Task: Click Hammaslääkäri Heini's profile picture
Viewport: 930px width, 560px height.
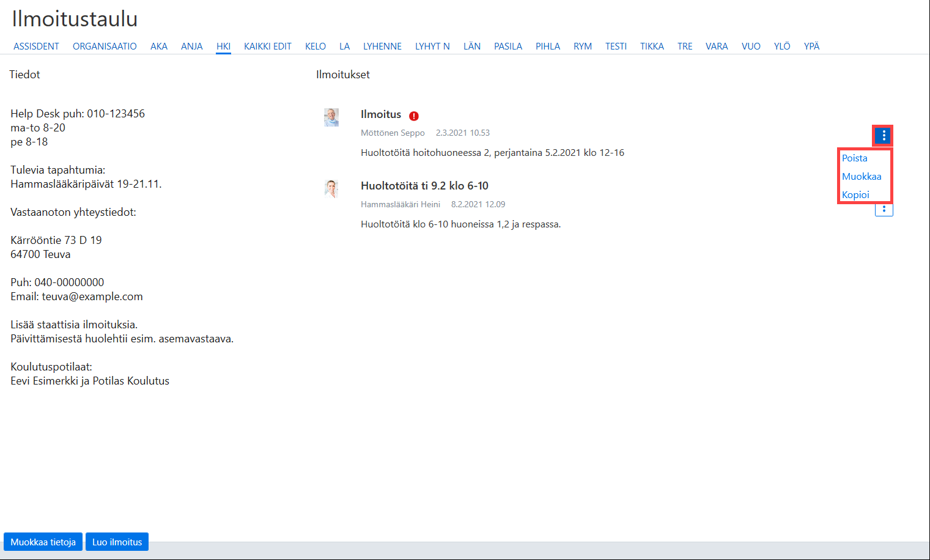Action: pyautogui.click(x=331, y=188)
